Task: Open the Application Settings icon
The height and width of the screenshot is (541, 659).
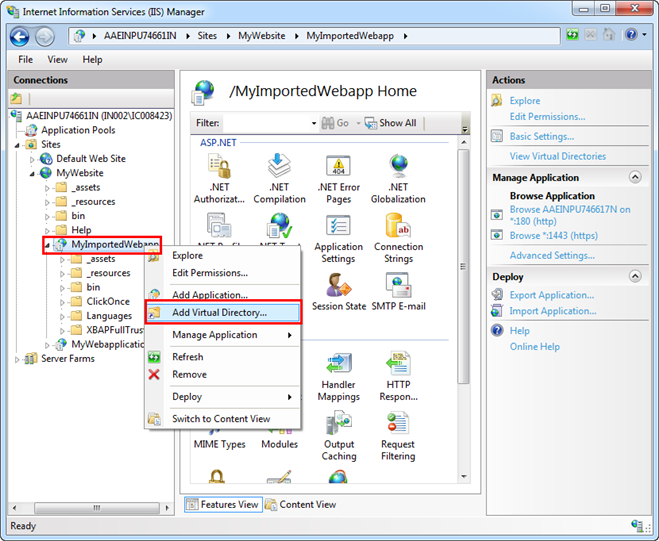Action: point(338,238)
